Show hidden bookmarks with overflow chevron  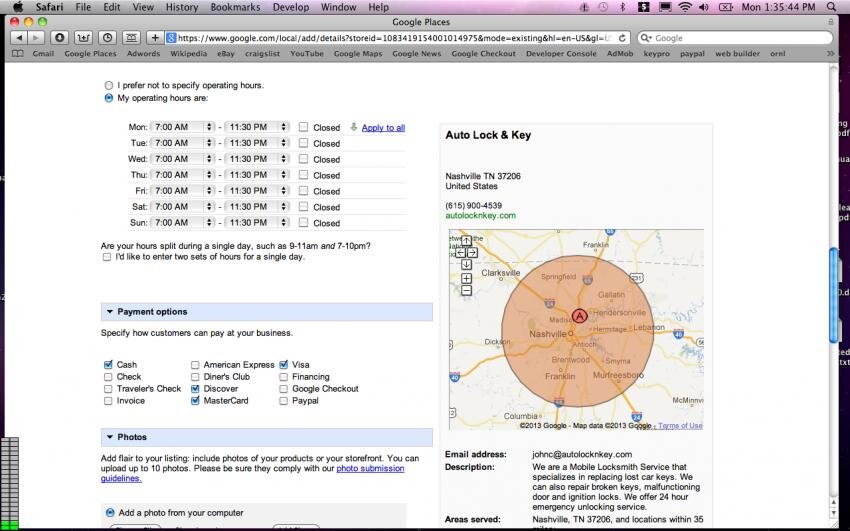pyautogui.click(x=830, y=54)
